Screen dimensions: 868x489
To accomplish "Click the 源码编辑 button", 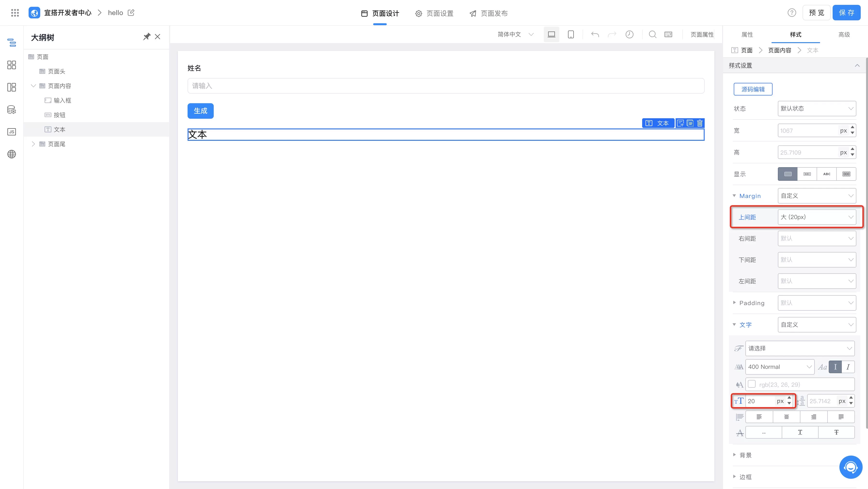I will coord(753,89).
